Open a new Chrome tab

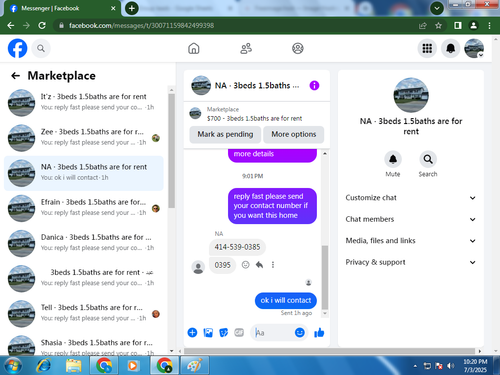[132, 8]
